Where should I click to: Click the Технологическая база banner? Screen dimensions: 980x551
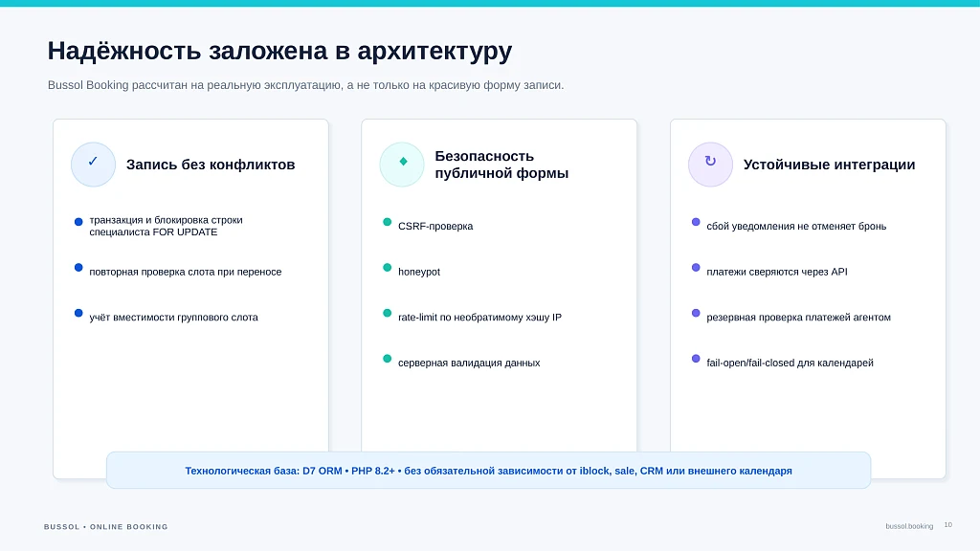tap(488, 471)
